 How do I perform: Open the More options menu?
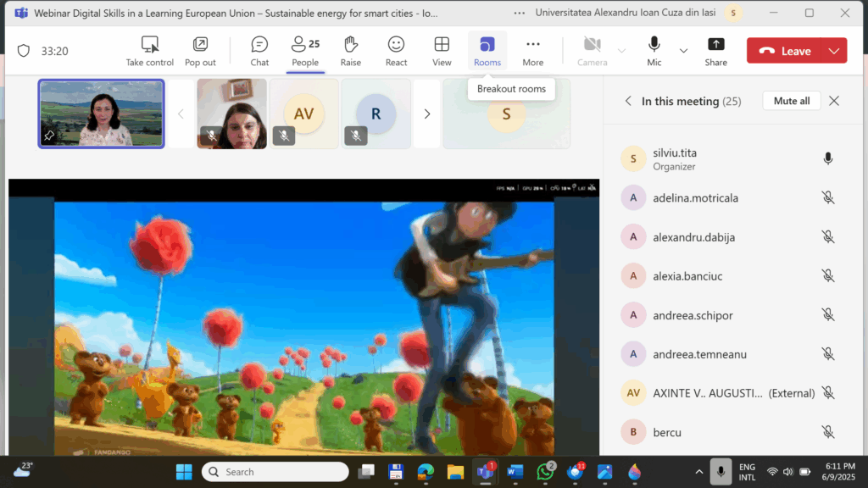pyautogui.click(x=532, y=51)
